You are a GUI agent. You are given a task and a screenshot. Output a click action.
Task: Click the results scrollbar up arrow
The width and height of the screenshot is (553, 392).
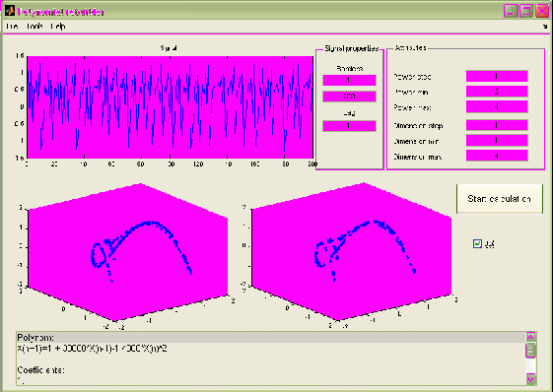(530, 337)
